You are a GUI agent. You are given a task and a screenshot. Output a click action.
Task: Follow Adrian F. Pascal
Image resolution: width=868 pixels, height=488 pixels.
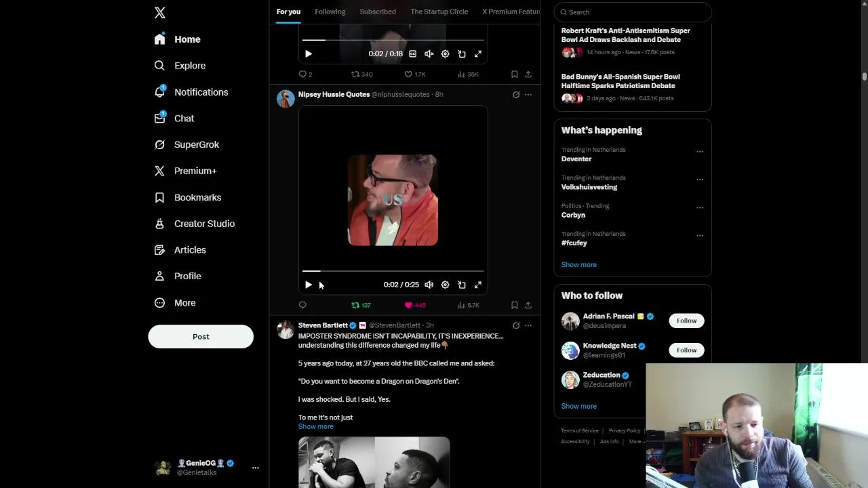(x=686, y=321)
